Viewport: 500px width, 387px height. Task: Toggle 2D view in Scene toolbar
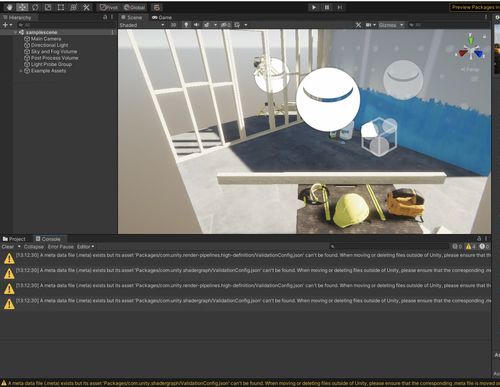(173, 25)
